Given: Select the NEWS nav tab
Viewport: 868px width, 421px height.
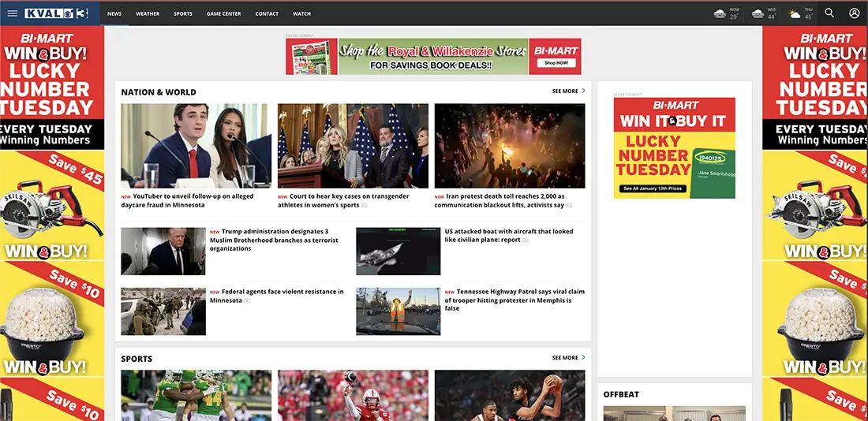Looking at the screenshot, I should pos(114,14).
